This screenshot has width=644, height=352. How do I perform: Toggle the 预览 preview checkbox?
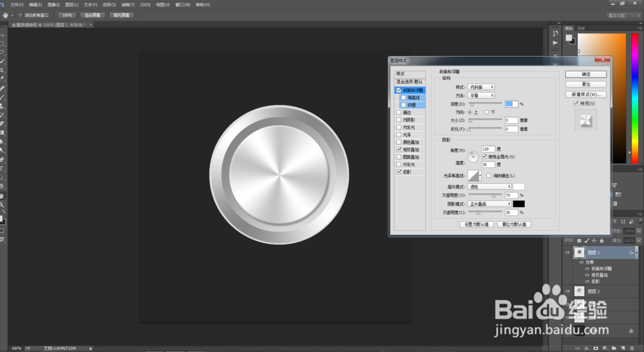pyautogui.click(x=576, y=104)
